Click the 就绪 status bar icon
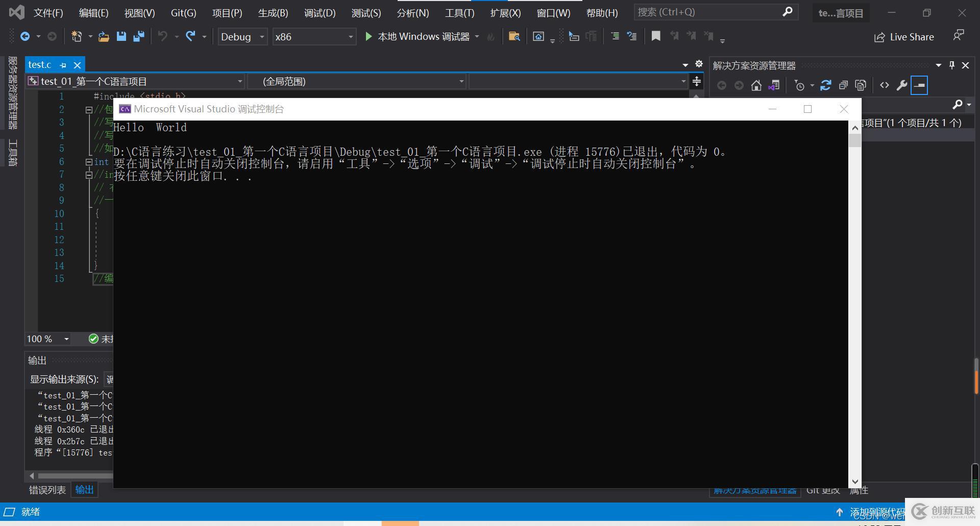This screenshot has width=980, height=526. (x=9, y=511)
